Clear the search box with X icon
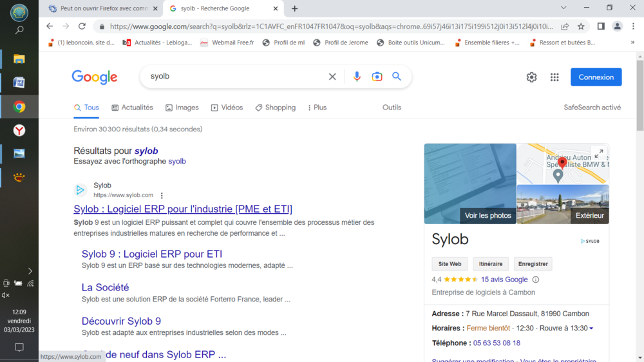This screenshot has width=644, height=362. (332, 77)
